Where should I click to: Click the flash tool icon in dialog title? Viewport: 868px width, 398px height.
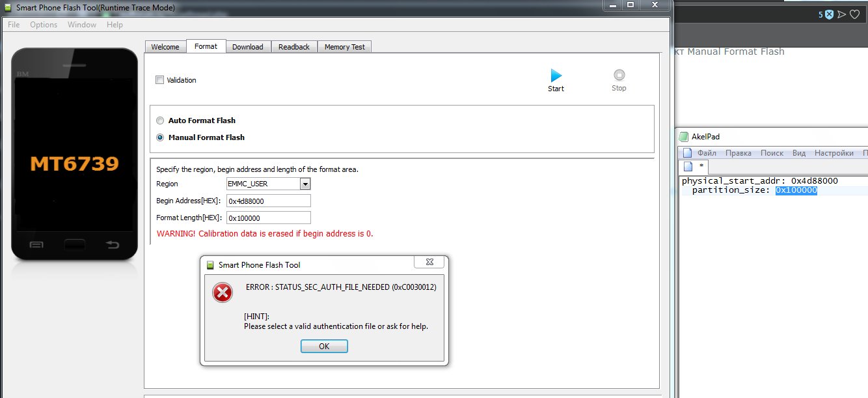pos(210,265)
